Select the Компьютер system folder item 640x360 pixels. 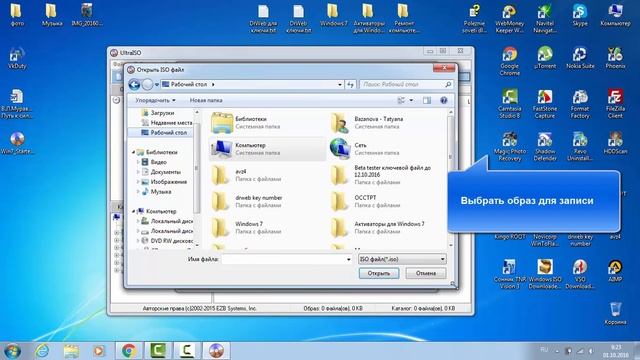point(267,149)
